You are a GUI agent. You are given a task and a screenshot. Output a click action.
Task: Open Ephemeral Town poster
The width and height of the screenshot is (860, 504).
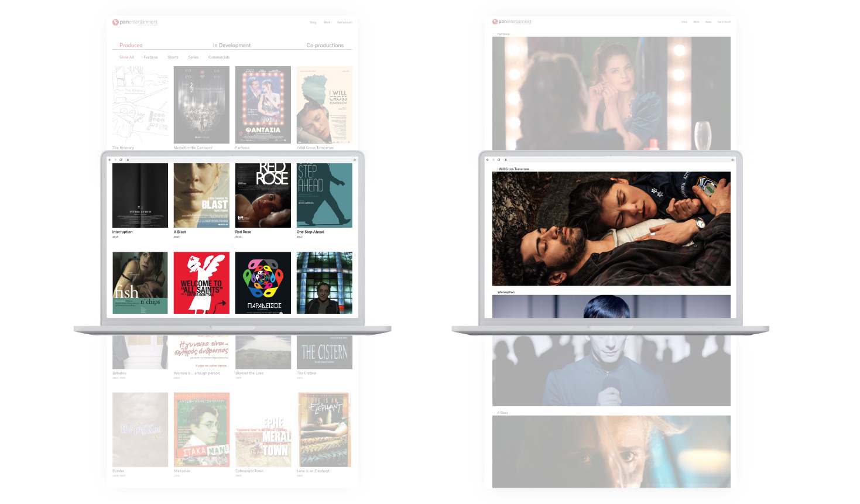coord(263,430)
